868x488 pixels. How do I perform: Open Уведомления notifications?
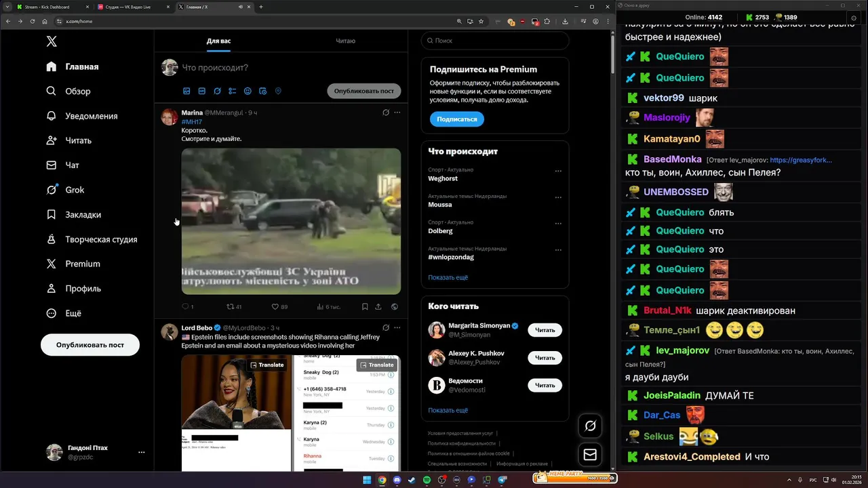(x=82, y=116)
